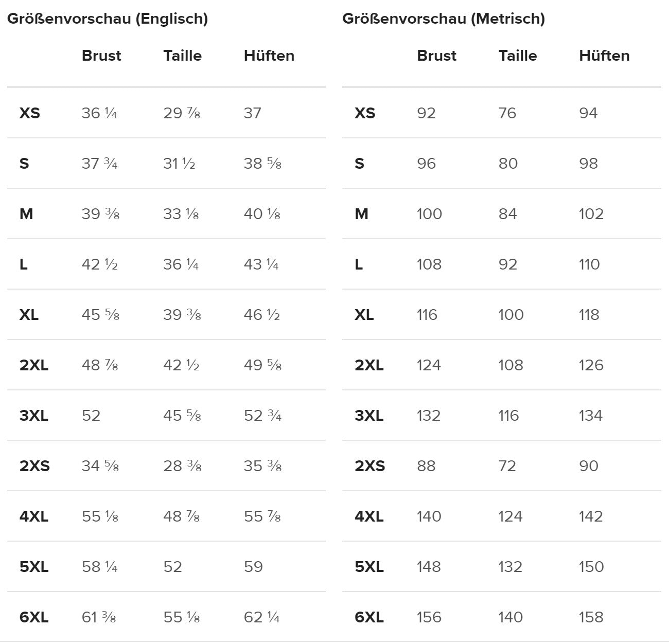The image size is (669, 644).
Task: Click Hüften column header in English table
Action: click(x=269, y=56)
